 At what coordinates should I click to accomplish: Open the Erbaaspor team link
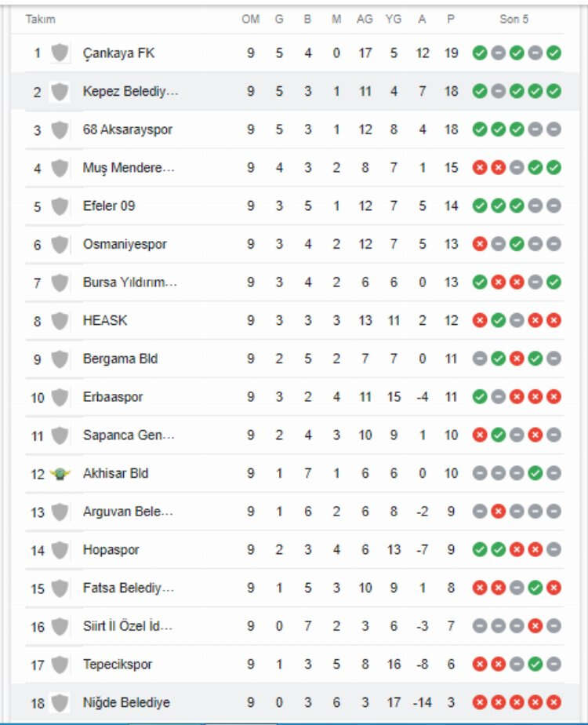(x=113, y=397)
